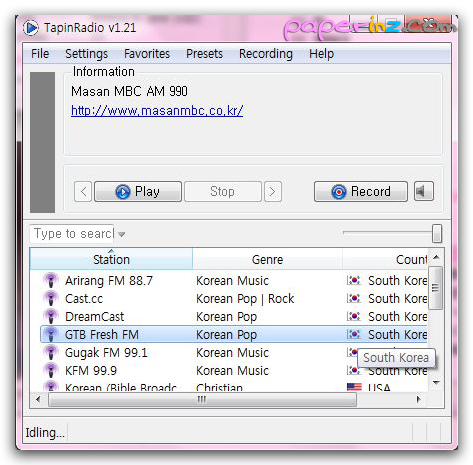Open the Favorites menu

(147, 54)
